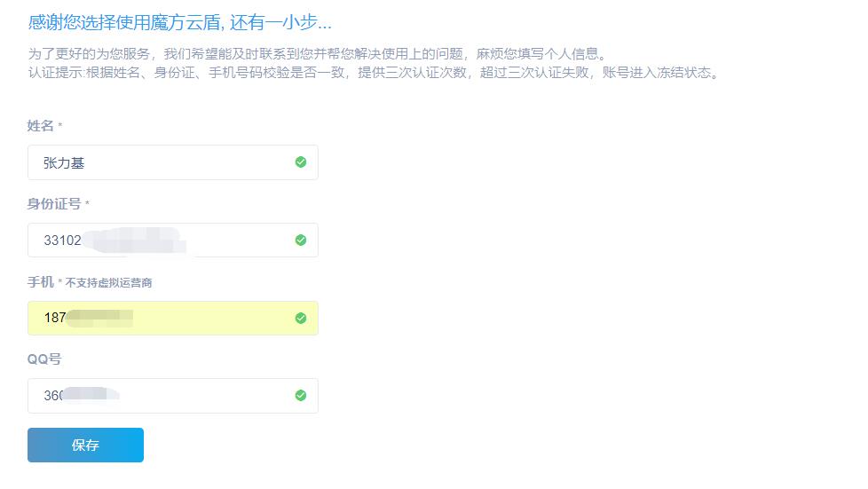Click the 不支持虚拟运营商 hint text

pyautogui.click(x=108, y=282)
